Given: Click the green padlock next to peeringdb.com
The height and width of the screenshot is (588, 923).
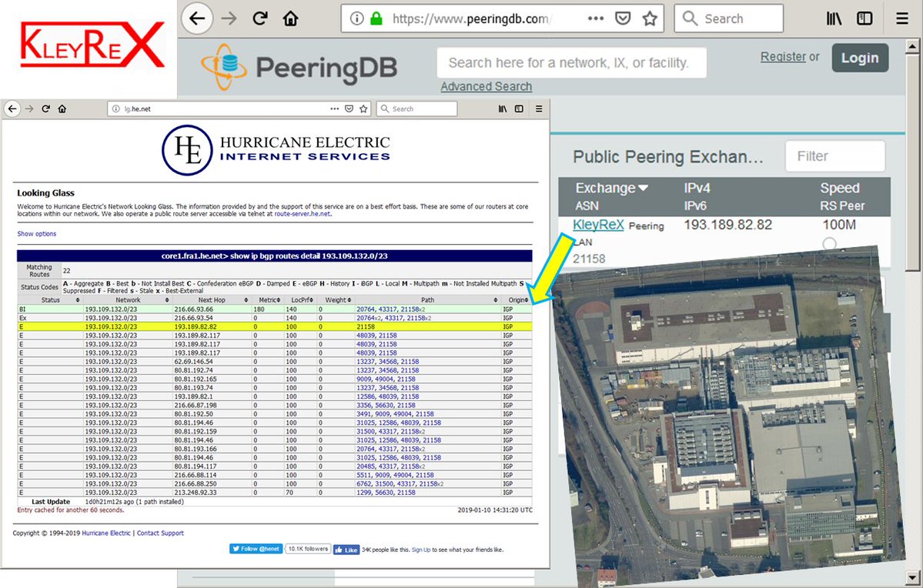Looking at the screenshot, I should click(x=376, y=18).
